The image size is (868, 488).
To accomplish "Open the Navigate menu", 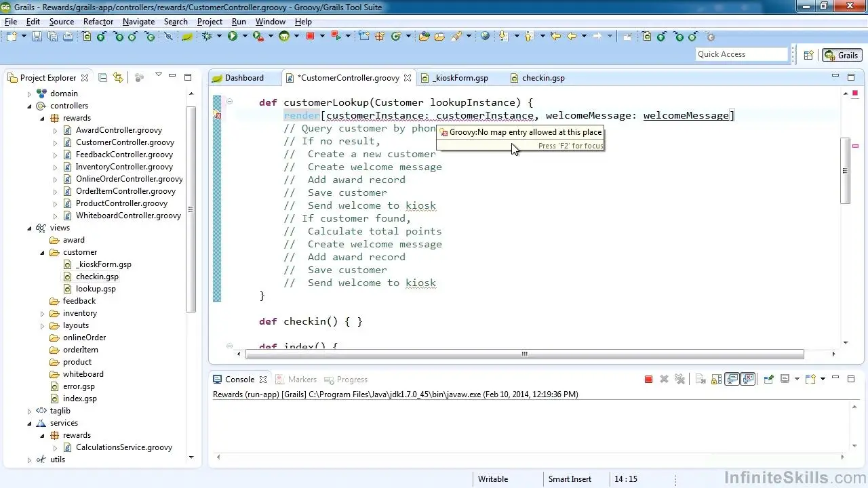I will [138, 22].
